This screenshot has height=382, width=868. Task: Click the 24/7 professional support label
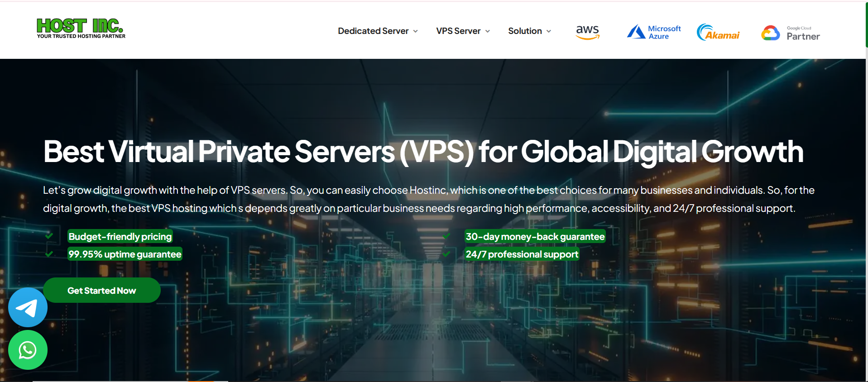pyautogui.click(x=522, y=254)
